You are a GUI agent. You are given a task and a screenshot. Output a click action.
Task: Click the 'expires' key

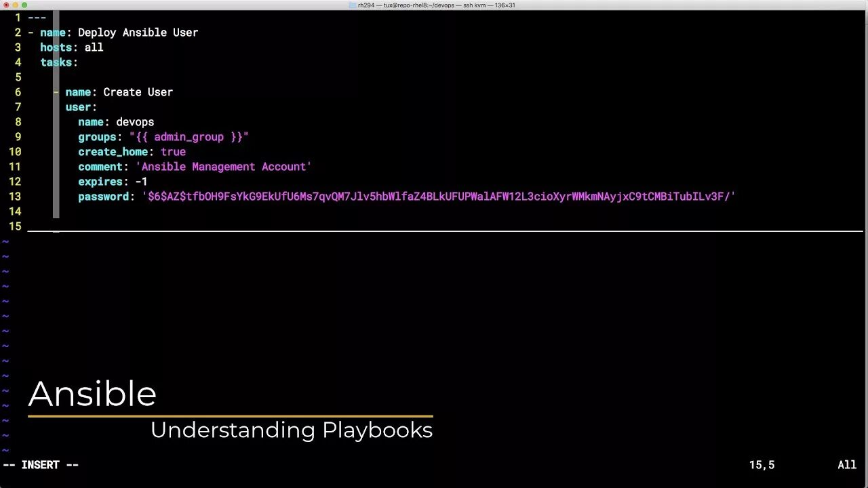(x=100, y=182)
